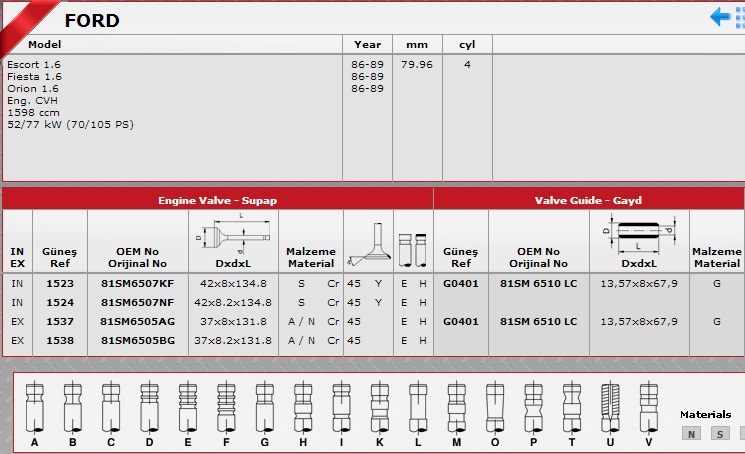Click OEM number 81SM6507KF
745x454 pixels.
137,284
